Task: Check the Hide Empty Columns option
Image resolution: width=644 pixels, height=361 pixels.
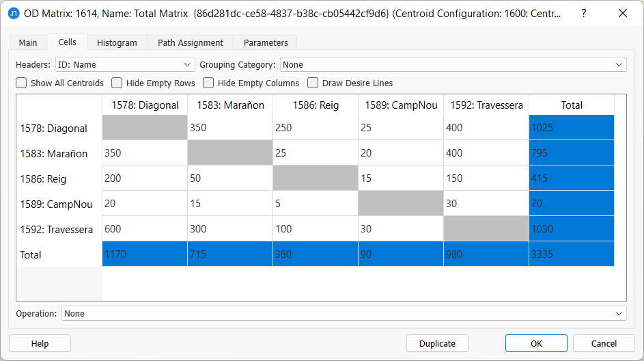Action: point(209,83)
